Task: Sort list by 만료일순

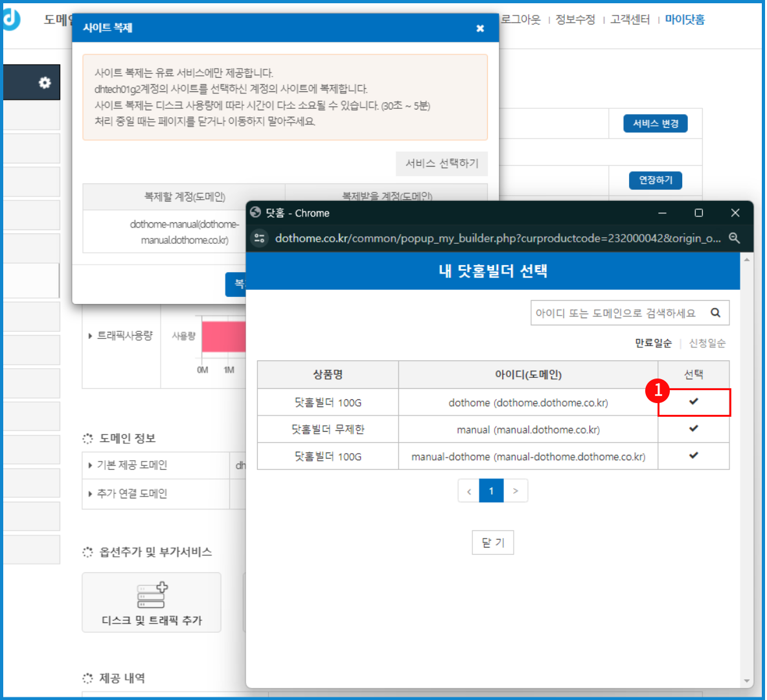Action: click(653, 343)
